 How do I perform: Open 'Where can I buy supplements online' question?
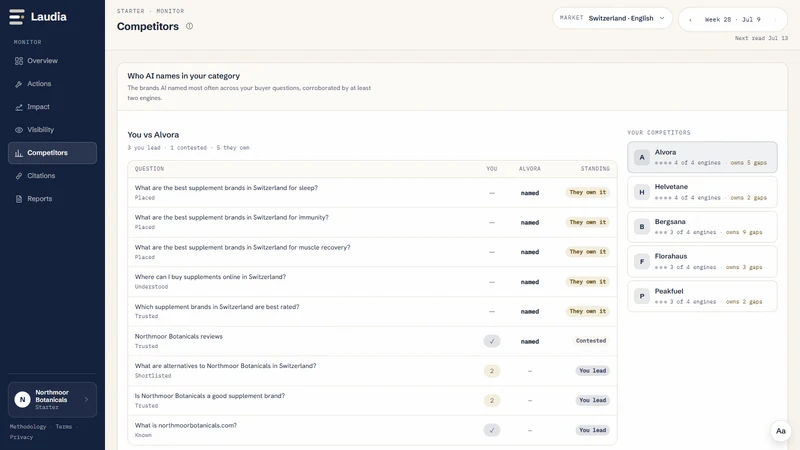372,282
